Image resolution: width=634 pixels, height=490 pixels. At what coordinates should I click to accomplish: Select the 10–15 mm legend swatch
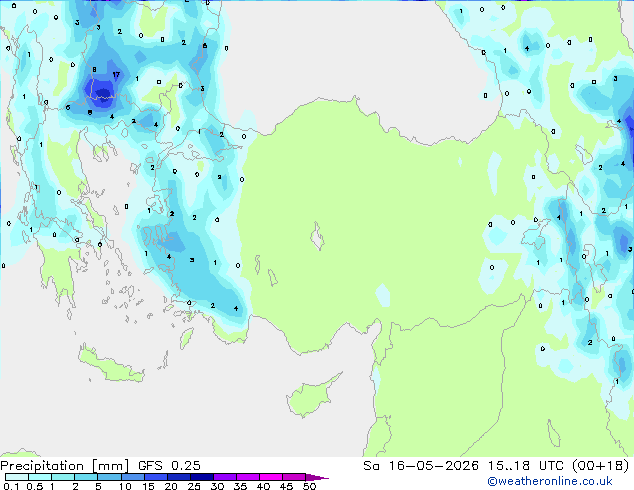coord(132,477)
